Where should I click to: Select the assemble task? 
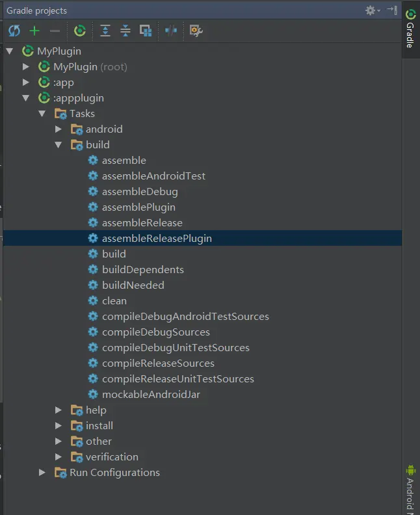point(124,160)
